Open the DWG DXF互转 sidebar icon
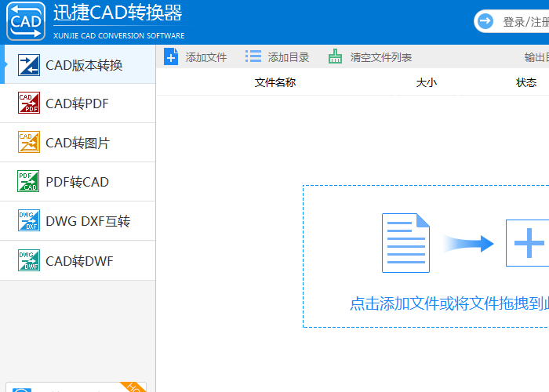Image resolution: width=549 pixels, height=392 pixels. [29, 220]
